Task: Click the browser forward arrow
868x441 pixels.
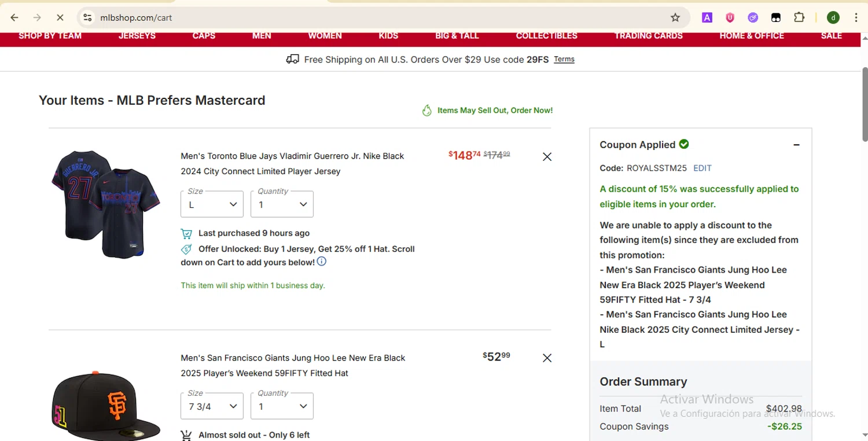Action: tap(37, 17)
